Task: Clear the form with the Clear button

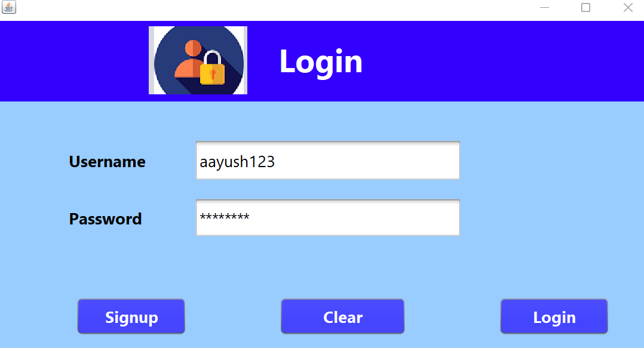Action: coord(342,316)
